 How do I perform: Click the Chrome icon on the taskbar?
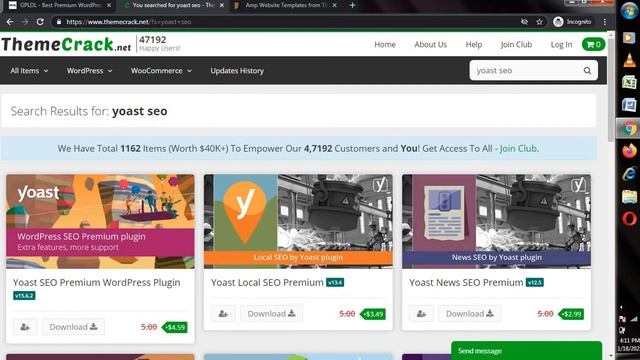tap(629, 128)
